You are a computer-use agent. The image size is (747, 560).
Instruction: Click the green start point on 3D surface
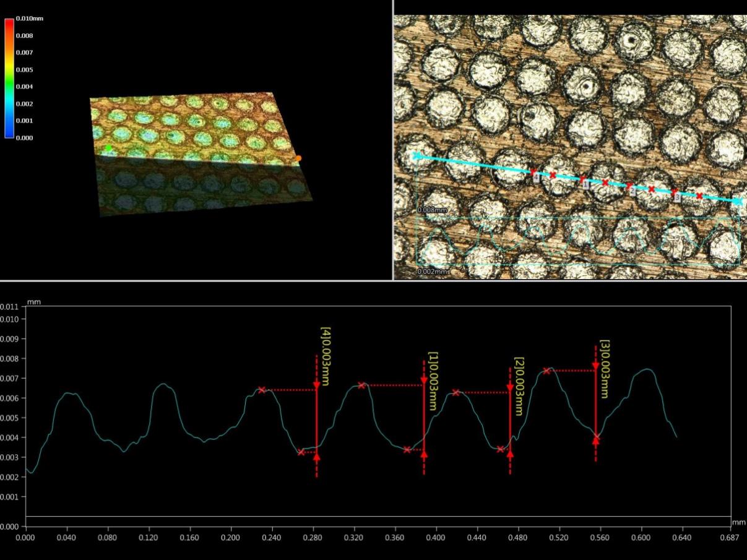[x=108, y=148]
